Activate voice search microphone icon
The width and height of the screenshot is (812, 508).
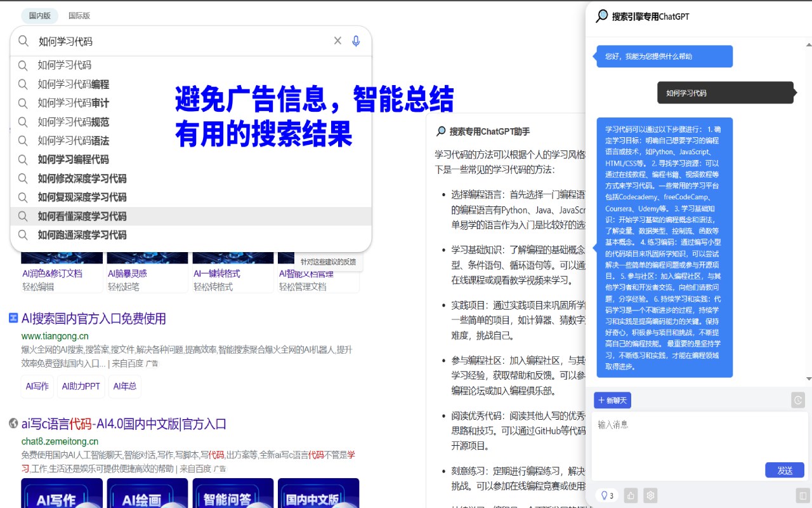(356, 41)
